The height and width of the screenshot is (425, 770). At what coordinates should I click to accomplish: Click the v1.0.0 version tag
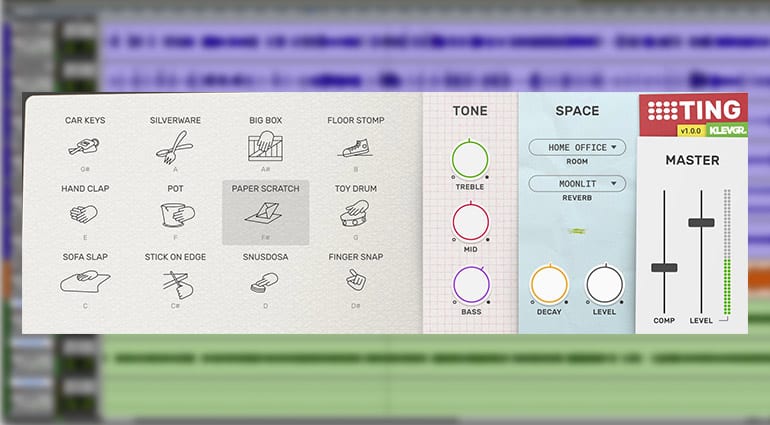pos(691,131)
